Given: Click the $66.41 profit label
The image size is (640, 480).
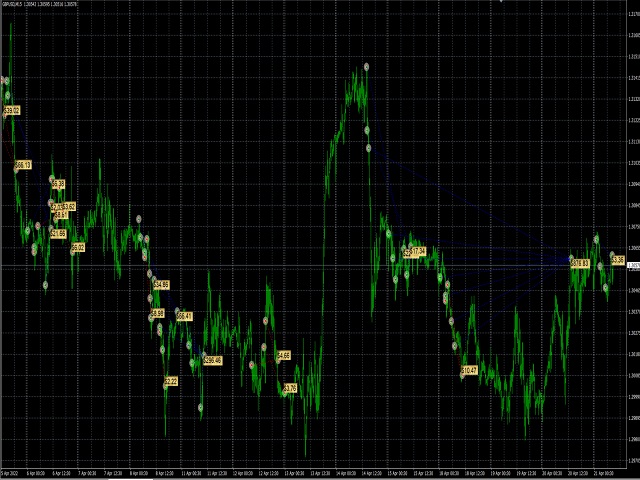Looking at the screenshot, I should pyautogui.click(x=184, y=316).
